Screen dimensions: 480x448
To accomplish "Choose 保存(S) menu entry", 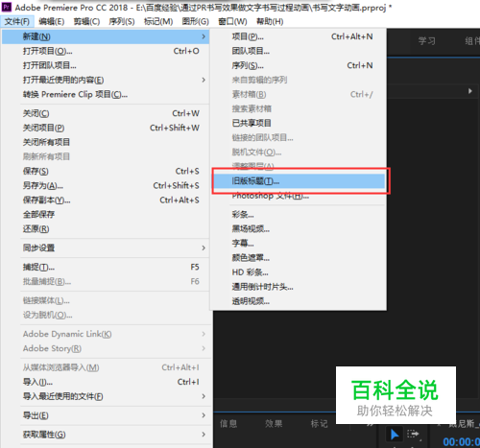I will [106, 171].
